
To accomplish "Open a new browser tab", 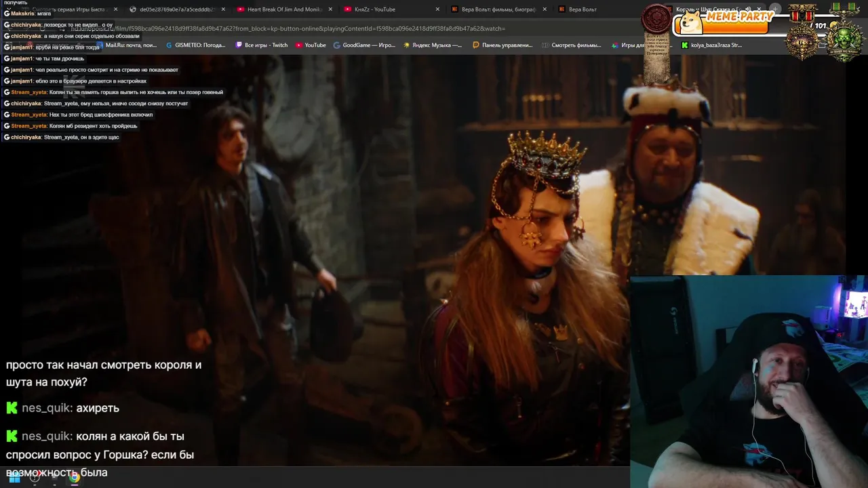I will point(775,9).
